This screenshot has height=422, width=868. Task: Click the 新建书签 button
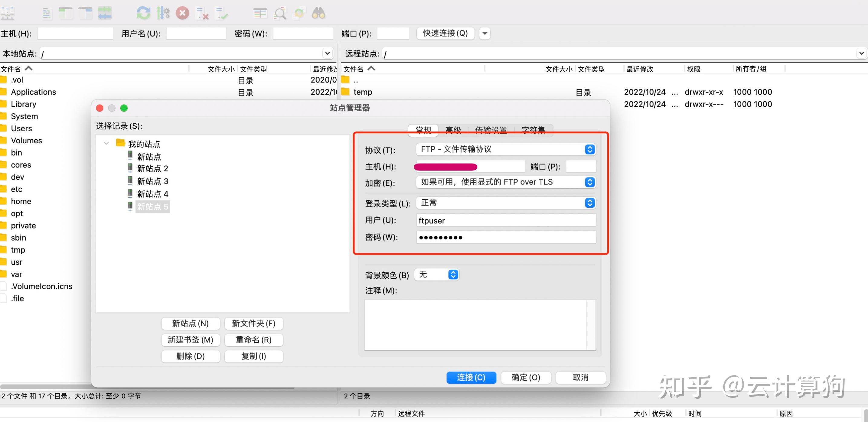[191, 340]
